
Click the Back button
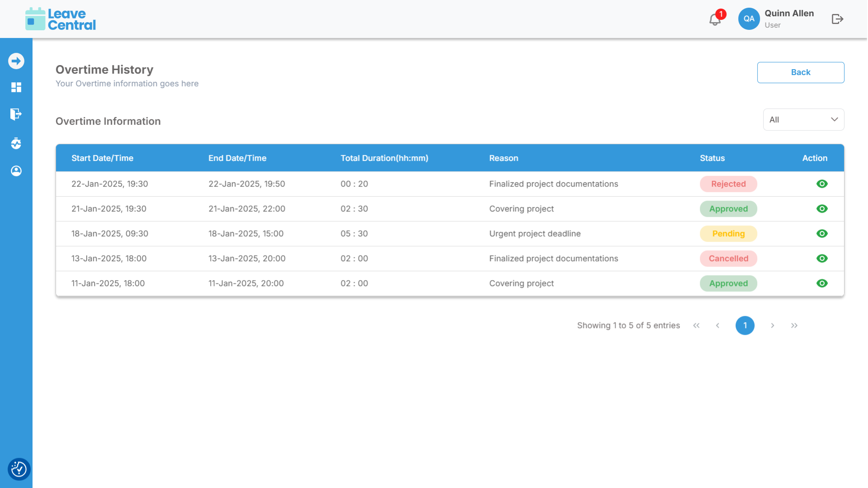click(800, 72)
